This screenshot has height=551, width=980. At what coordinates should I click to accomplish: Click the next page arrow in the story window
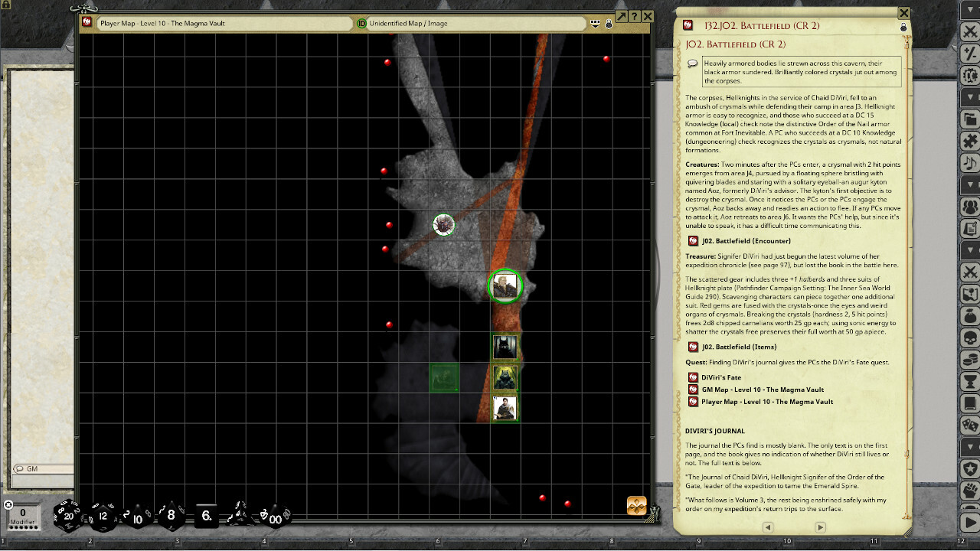[818, 527]
